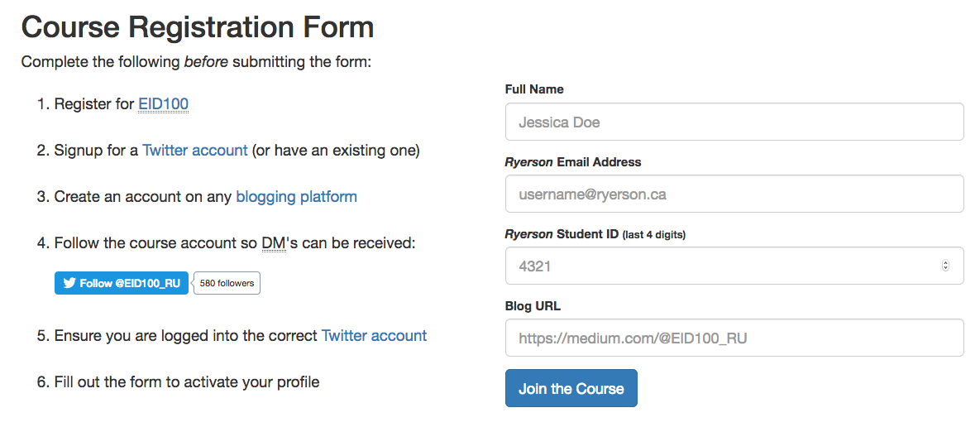Click into the Blog URL text box

point(734,338)
